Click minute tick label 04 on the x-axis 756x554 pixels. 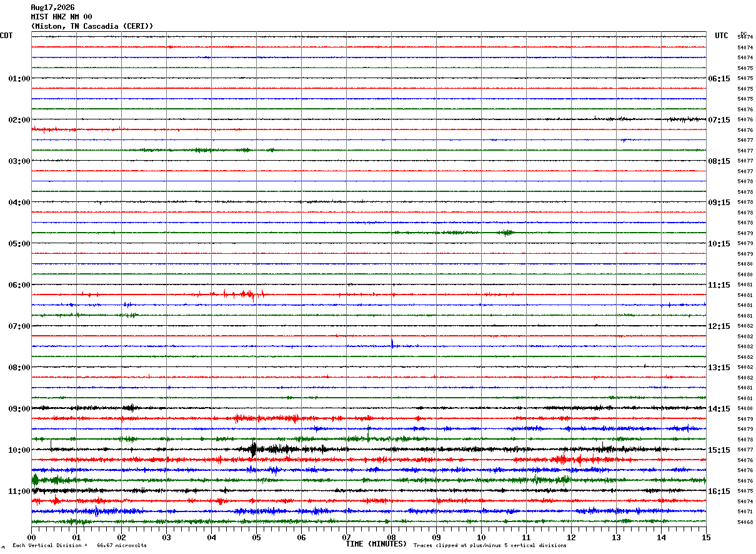coord(211,537)
